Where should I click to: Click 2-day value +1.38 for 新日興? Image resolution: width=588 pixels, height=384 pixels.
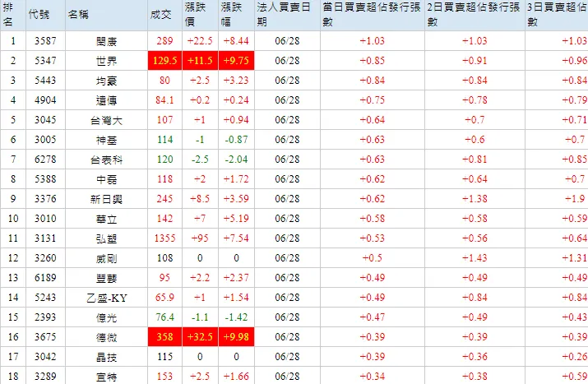[x=475, y=199]
